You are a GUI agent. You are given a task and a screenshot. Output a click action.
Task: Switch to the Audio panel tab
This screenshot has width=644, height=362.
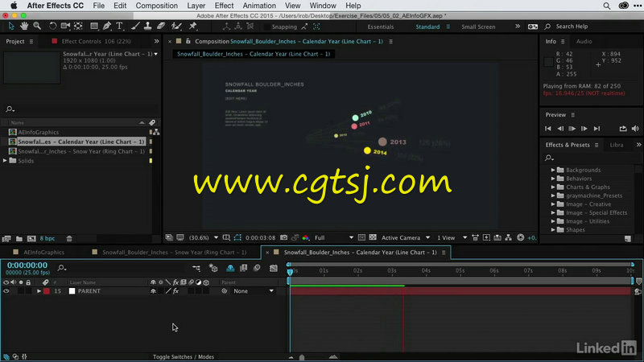(x=584, y=41)
